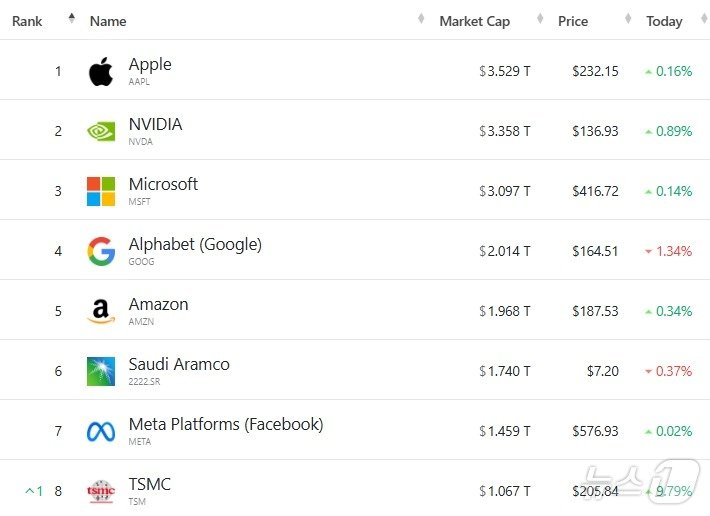The image size is (710, 516).
Task: Click the Amazon logo icon
Action: [x=101, y=311]
